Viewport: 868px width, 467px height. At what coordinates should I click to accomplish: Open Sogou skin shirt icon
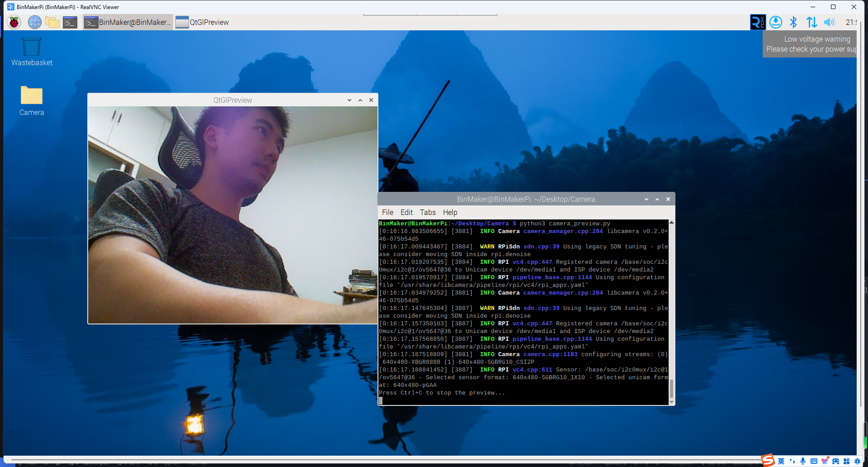click(x=825, y=461)
